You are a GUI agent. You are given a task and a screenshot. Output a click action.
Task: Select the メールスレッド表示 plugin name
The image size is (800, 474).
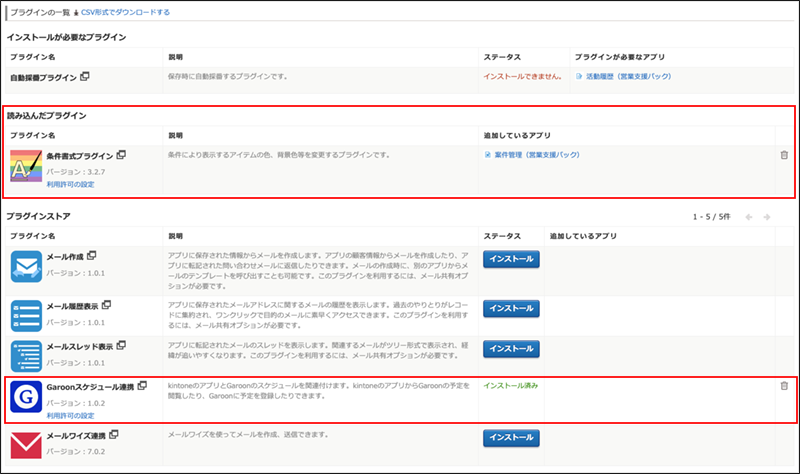coord(80,346)
